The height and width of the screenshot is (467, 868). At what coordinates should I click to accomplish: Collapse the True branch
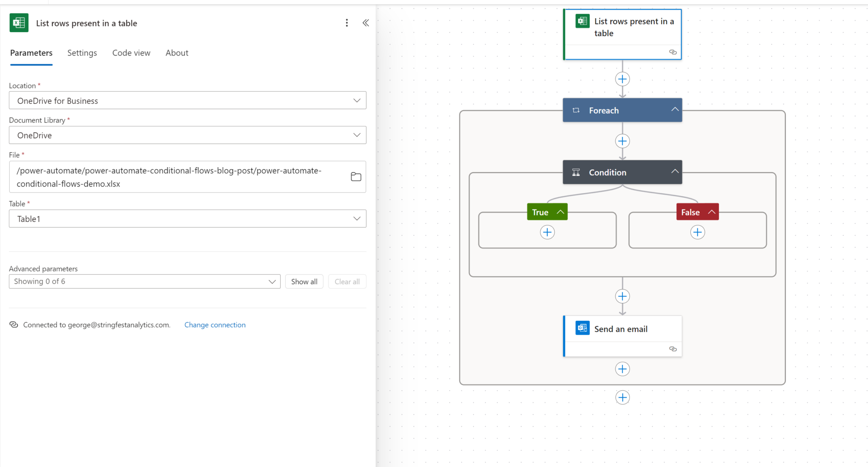560,212
